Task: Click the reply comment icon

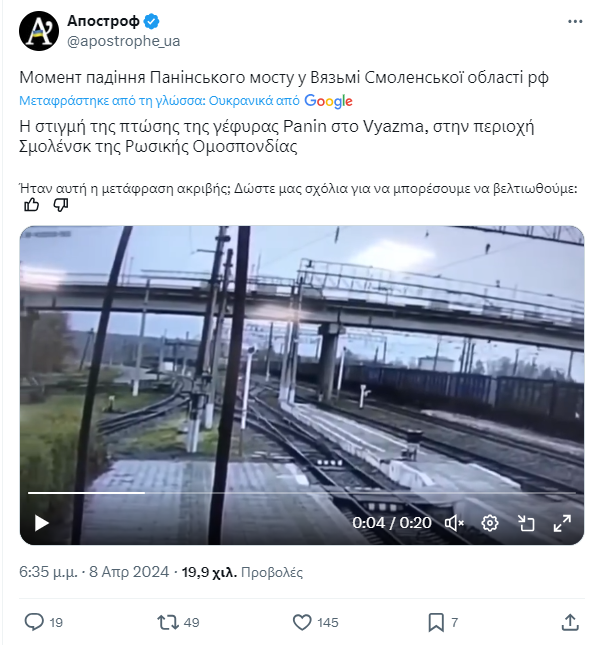Action: tap(34, 622)
